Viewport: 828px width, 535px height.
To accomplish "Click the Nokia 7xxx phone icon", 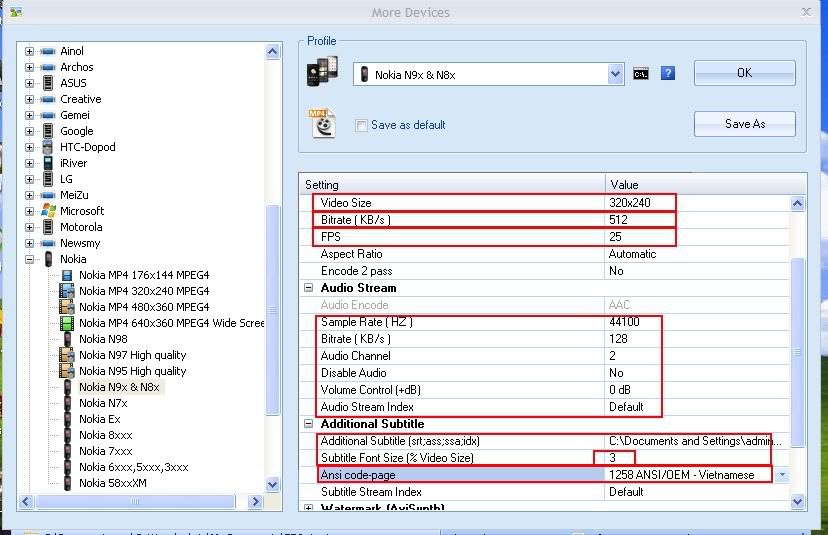I will (x=68, y=451).
